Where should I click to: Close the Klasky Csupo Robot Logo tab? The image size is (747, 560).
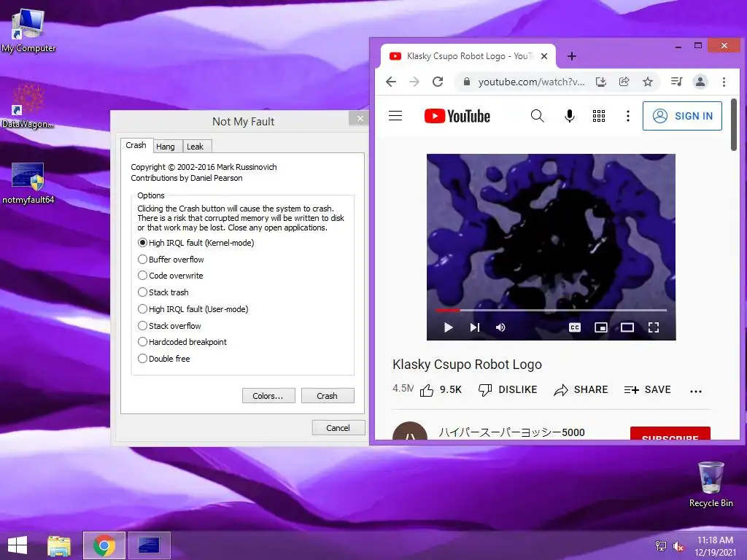(x=544, y=56)
